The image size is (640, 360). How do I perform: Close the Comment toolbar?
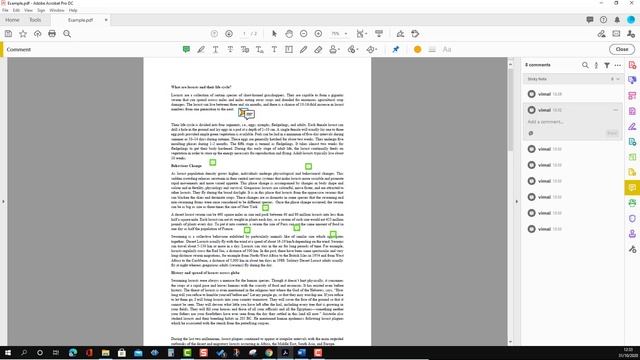pyautogui.click(x=622, y=49)
